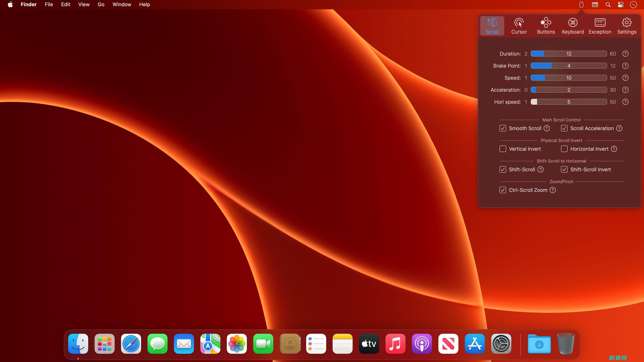Click the Hori speed slider
The height and width of the screenshot is (362, 644).
click(569, 102)
